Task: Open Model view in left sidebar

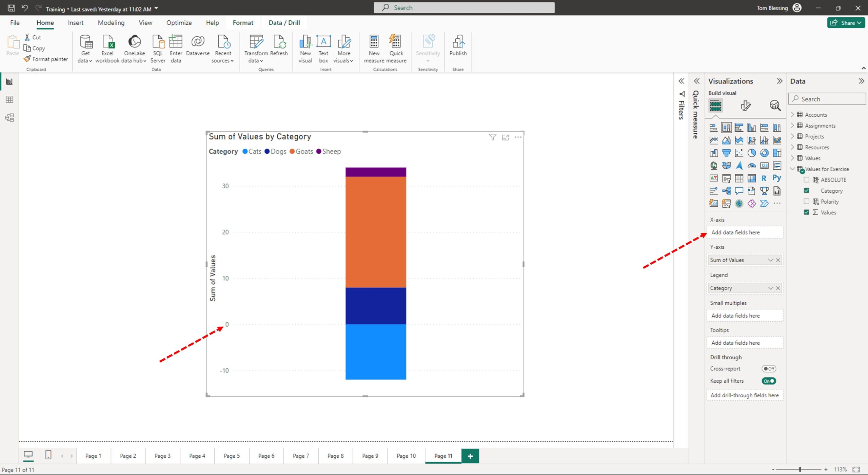Action: [9, 118]
